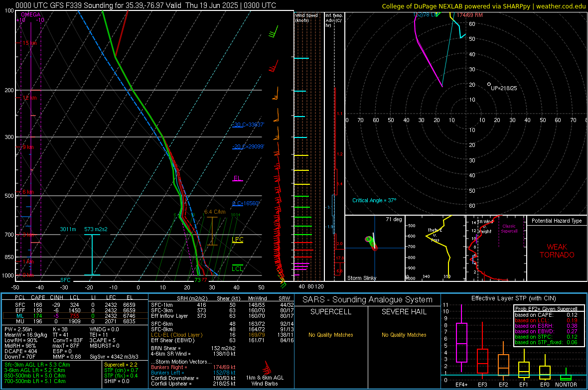The height and width of the screenshot is (390, 588).
Task: Click the Wind Speed (knots) panel header
Action: [x=306, y=17]
